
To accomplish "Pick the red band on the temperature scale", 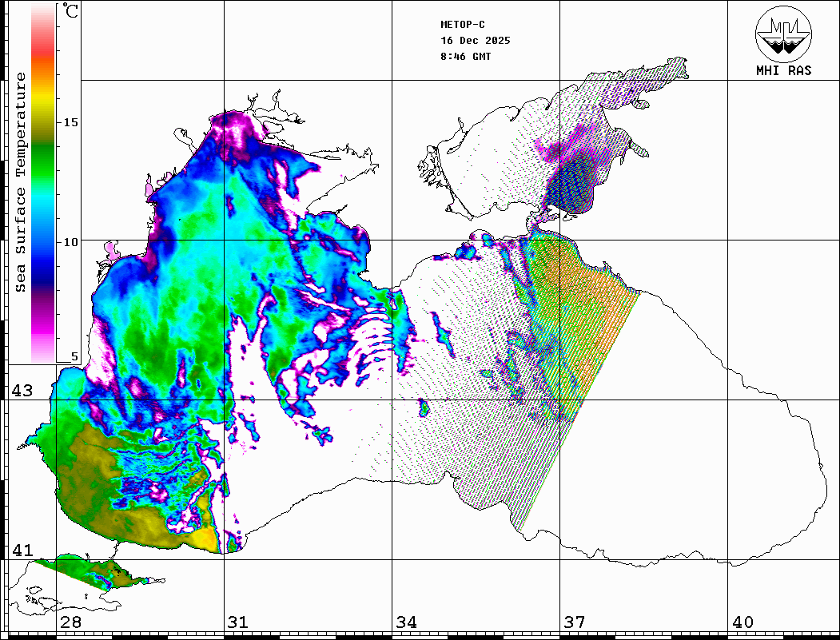I will coord(43,54).
